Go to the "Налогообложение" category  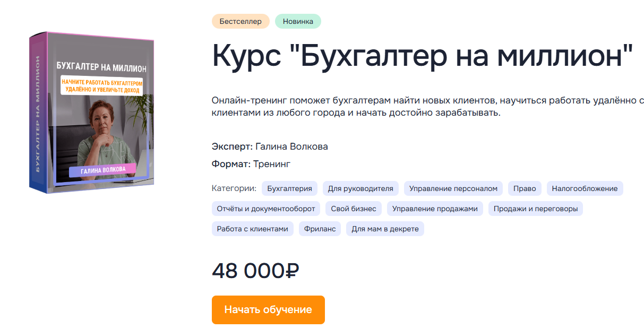585,188
